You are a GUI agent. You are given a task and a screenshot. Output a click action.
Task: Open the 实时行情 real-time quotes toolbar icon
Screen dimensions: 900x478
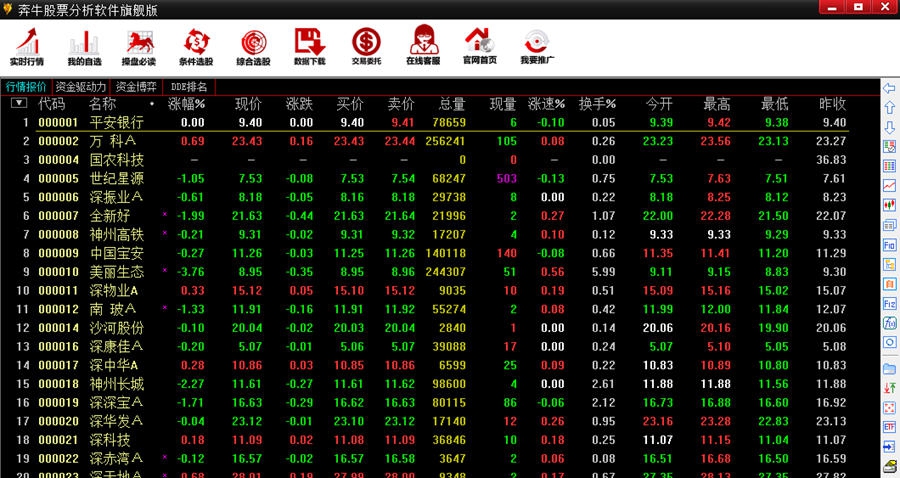[27, 46]
